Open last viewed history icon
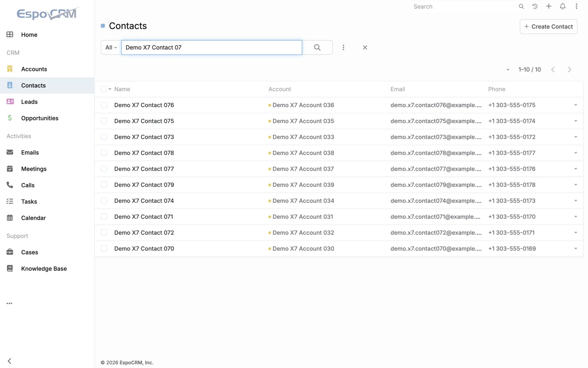Screen dimensions: 588x368 point(535,7)
